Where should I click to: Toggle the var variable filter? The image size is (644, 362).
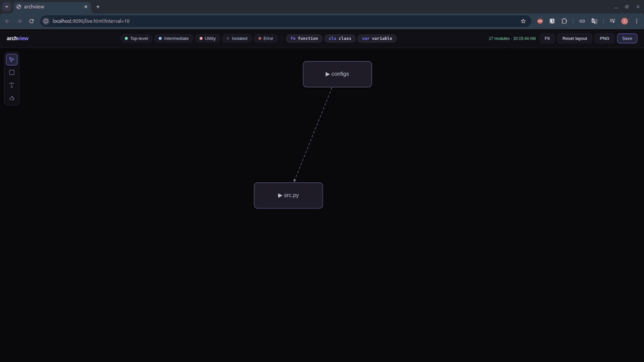(377, 39)
